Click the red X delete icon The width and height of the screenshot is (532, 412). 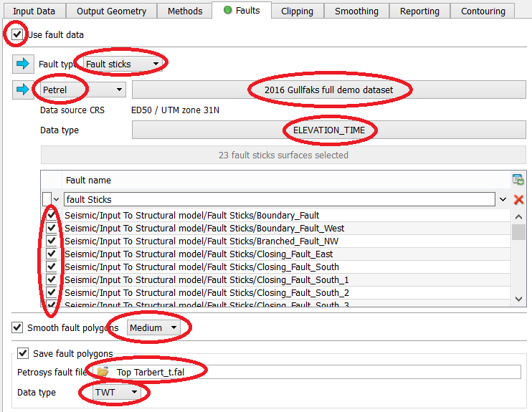(518, 200)
